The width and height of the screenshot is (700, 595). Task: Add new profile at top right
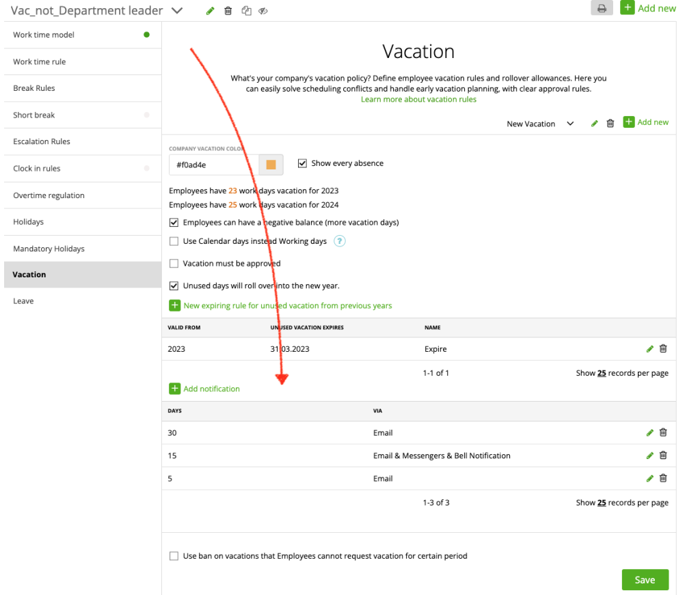point(648,8)
